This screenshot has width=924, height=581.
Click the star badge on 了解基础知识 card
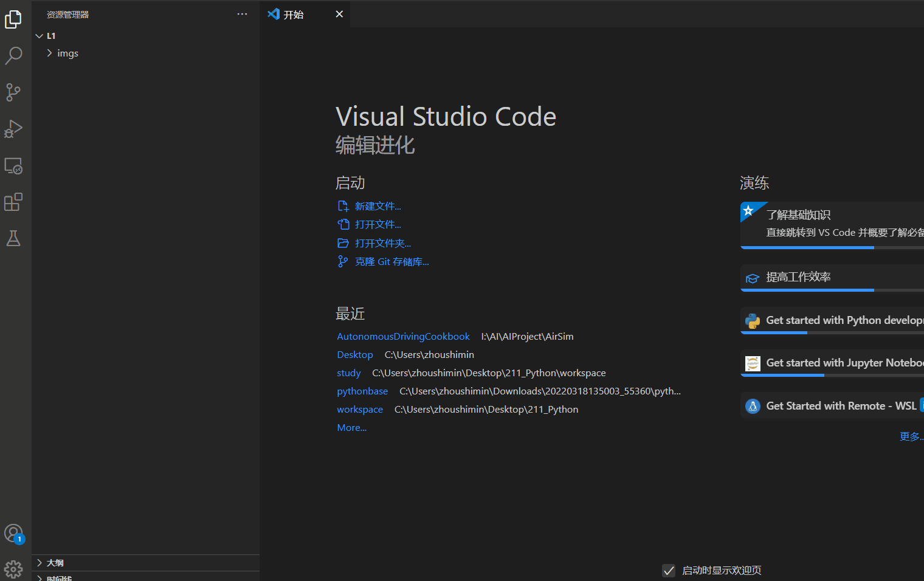click(748, 210)
